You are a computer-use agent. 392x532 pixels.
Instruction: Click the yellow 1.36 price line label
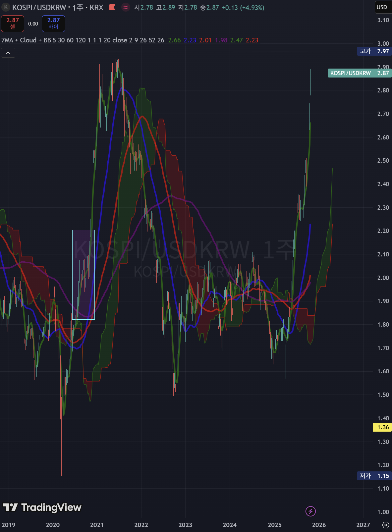pyautogui.click(x=383, y=427)
